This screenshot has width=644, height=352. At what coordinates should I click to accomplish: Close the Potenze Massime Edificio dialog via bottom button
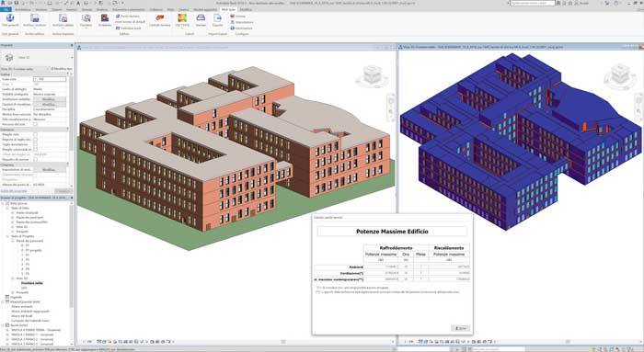[460, 328]
